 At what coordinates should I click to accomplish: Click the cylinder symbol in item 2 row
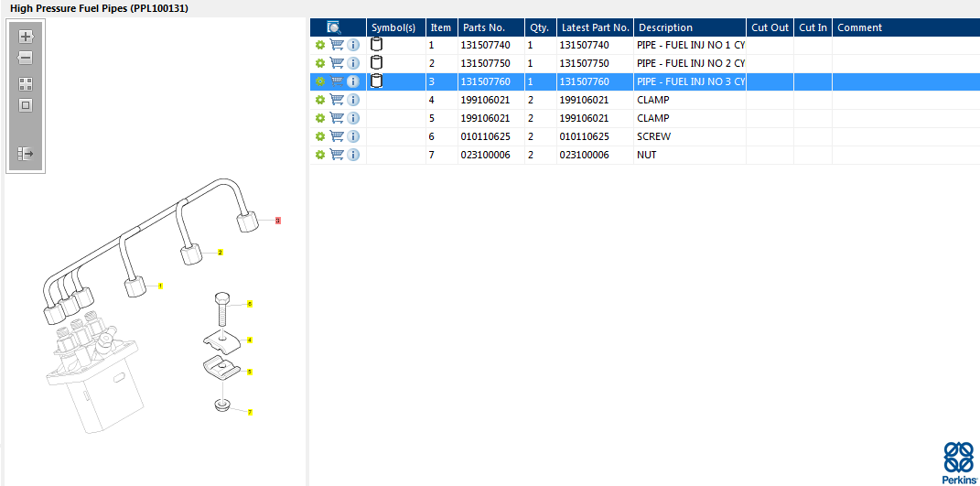[376, 62]
